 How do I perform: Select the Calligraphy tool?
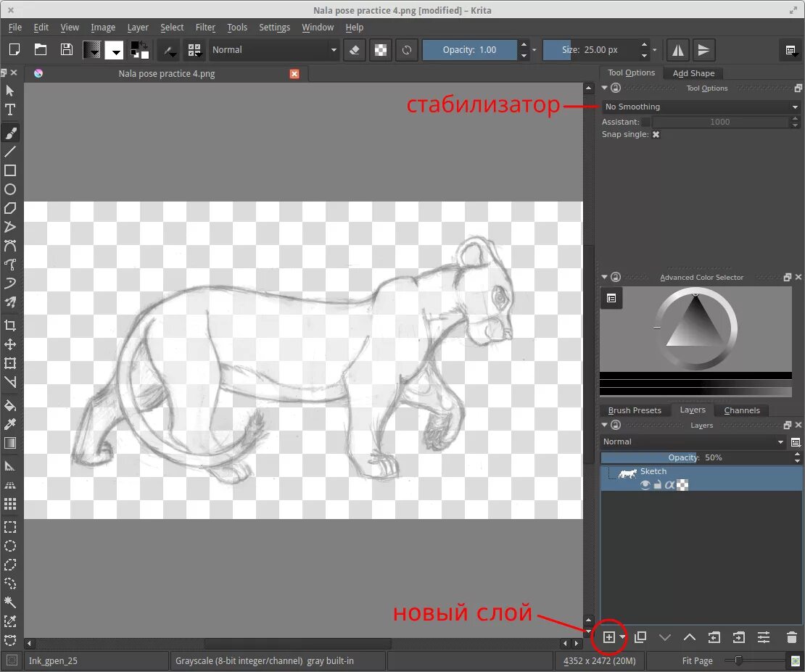[x=9, y=302]
